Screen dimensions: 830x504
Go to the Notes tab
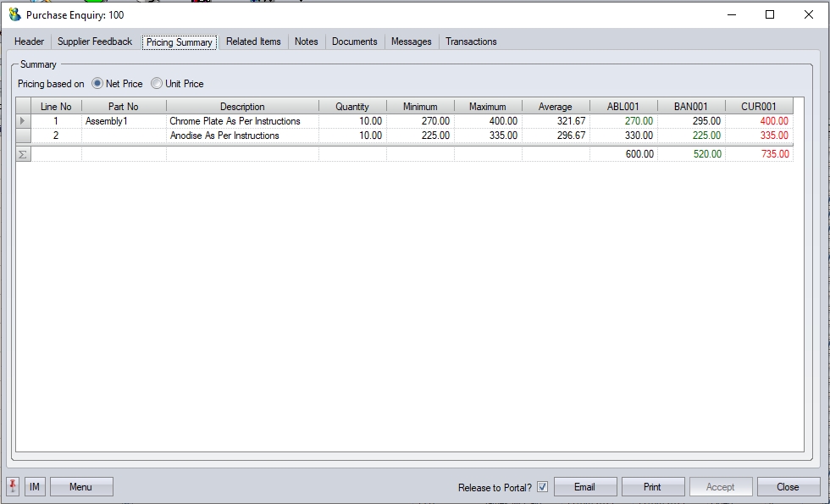[x=307, y=42]
